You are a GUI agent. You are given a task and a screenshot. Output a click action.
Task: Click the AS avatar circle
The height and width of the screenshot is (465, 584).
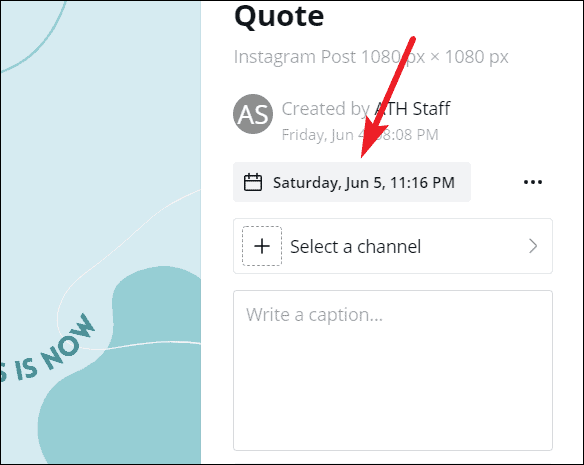(x=253, y=114)
